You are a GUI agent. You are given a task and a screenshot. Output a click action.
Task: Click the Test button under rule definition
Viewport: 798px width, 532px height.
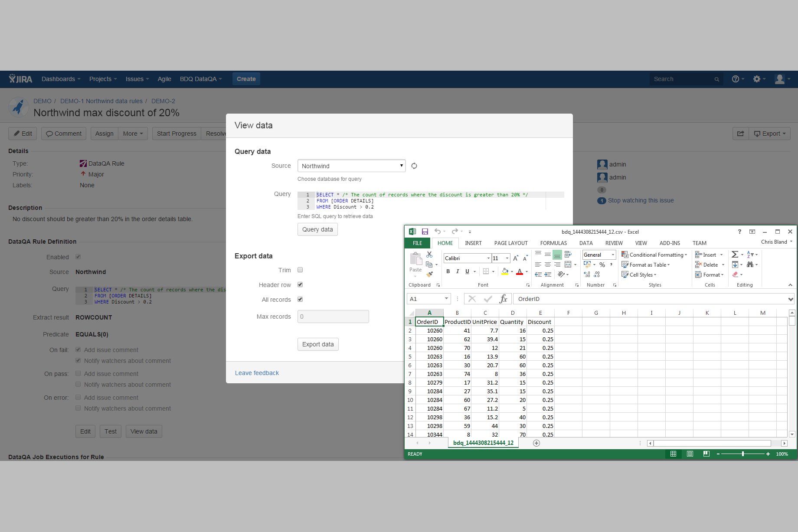click(x=111, y=431)
